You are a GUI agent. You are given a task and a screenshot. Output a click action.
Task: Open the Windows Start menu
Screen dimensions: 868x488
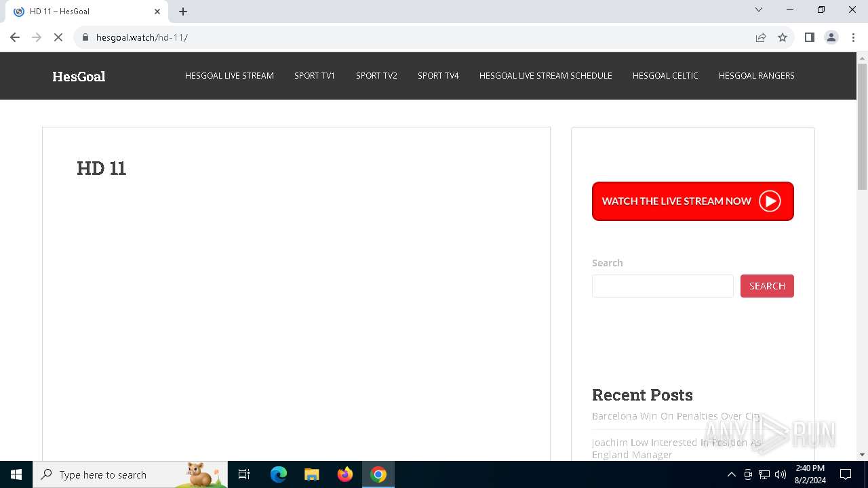coord(16,474)
